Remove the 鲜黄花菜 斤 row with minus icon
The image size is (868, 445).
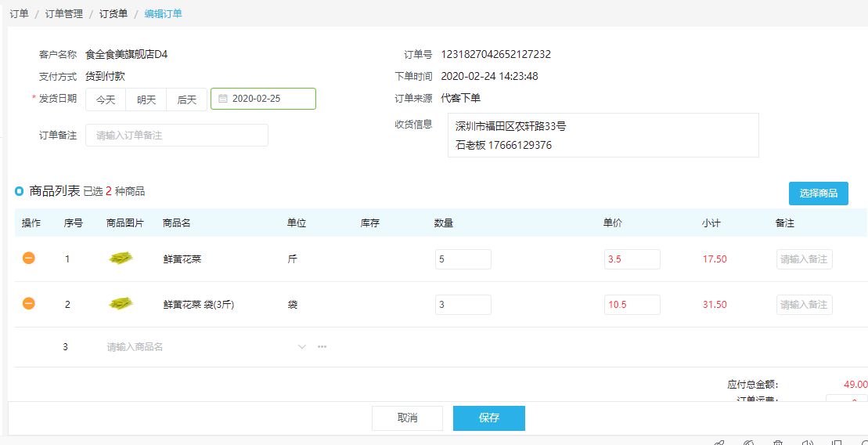click(29, 258)
